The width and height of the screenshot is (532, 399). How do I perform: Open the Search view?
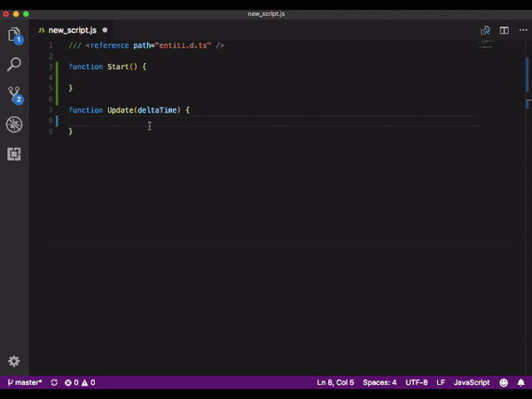tap(14, 64)
